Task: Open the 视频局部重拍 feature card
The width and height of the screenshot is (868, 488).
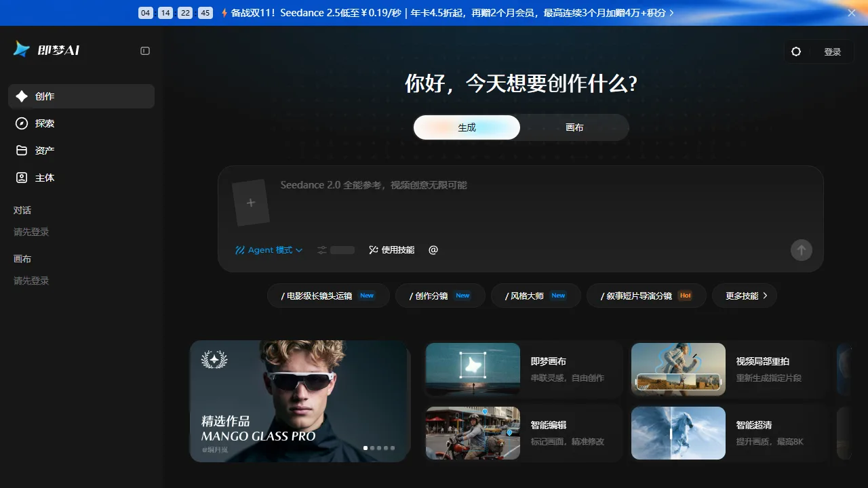Action: point(730,369)
